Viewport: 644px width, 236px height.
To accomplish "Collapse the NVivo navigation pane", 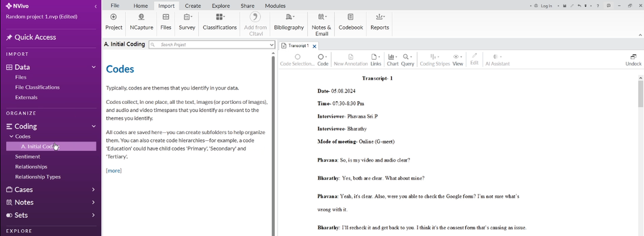I will pyautogui.click(x=96, y=6).
